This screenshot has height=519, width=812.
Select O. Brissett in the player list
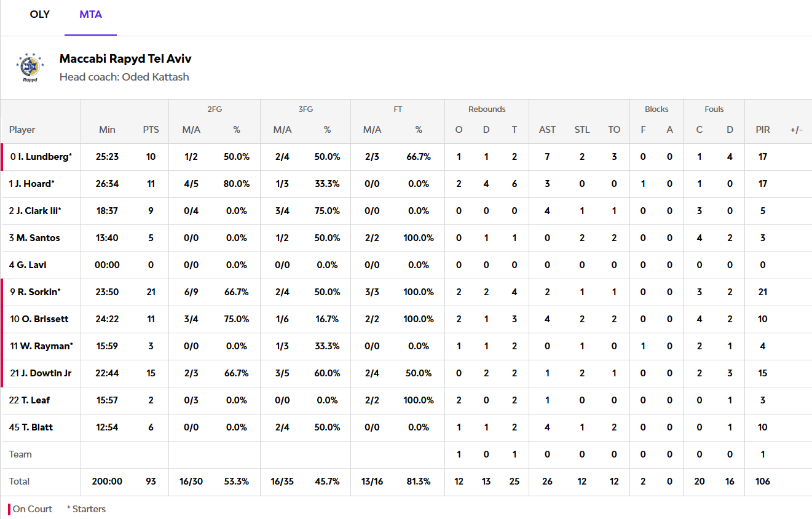point(45,319)
